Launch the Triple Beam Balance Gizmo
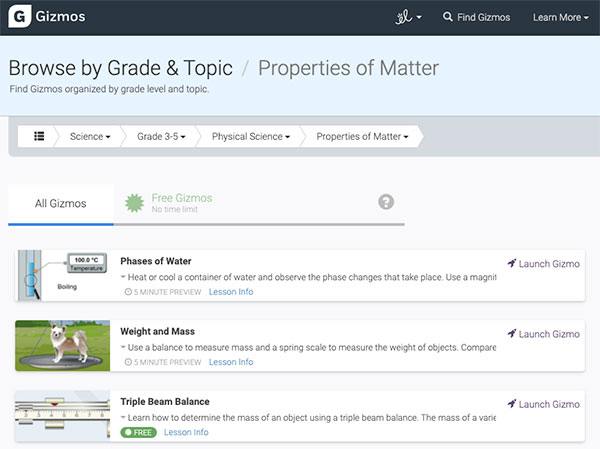The width and height of the screenshot is (600, 449). [543, 404]
